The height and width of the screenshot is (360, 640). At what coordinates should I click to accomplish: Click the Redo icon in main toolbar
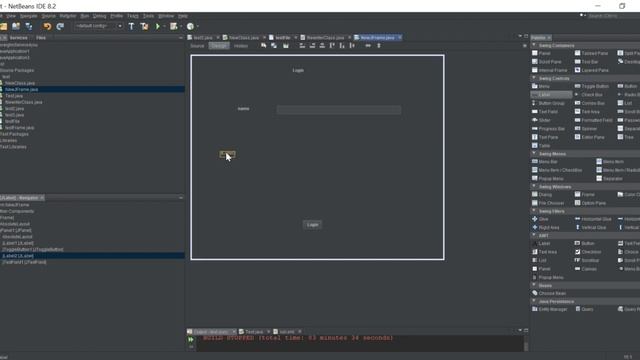pos(60,27)
